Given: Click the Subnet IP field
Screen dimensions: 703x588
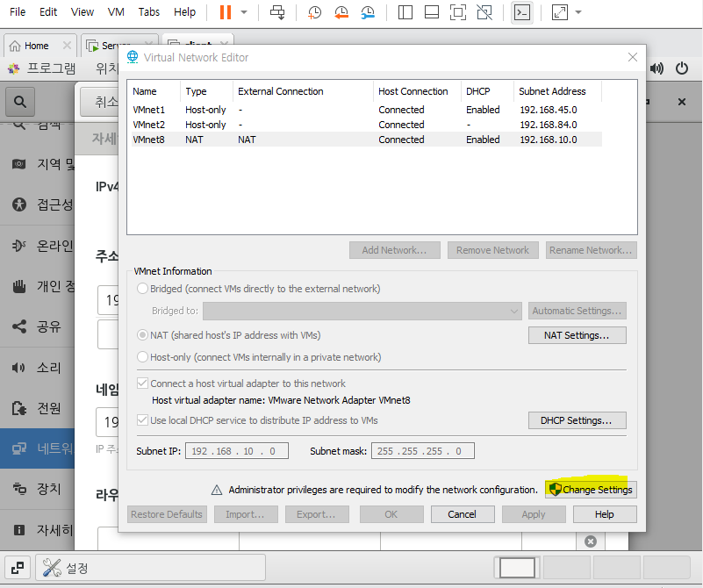Looking at the screenshot, I should pyautogui.click(x=237, y=451).
